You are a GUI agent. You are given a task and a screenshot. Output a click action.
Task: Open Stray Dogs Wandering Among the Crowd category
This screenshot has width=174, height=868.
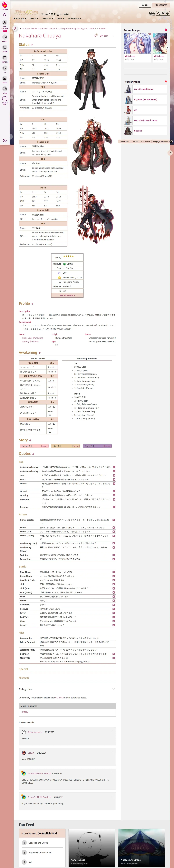75,29
